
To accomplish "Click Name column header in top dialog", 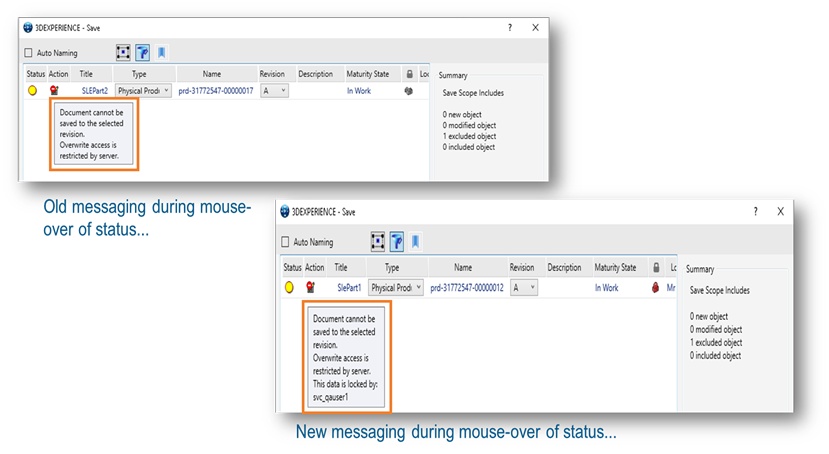I will (212, 74).
